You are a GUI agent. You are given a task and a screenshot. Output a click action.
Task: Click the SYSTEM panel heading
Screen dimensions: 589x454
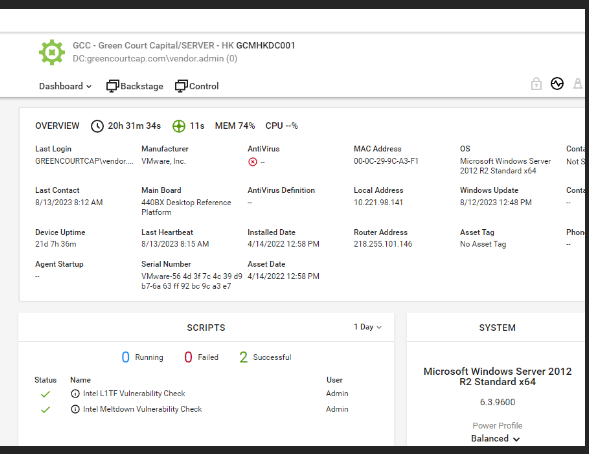[497, 328]
